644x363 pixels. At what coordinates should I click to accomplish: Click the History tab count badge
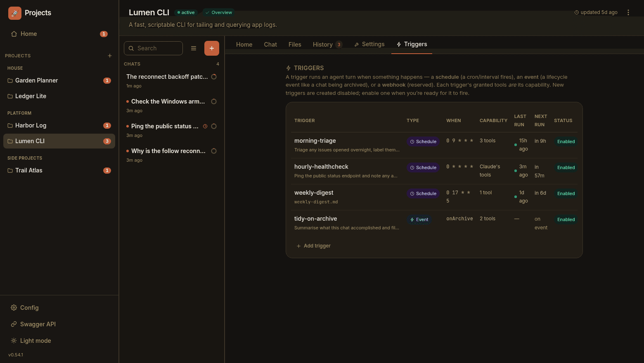pos(339,45)
